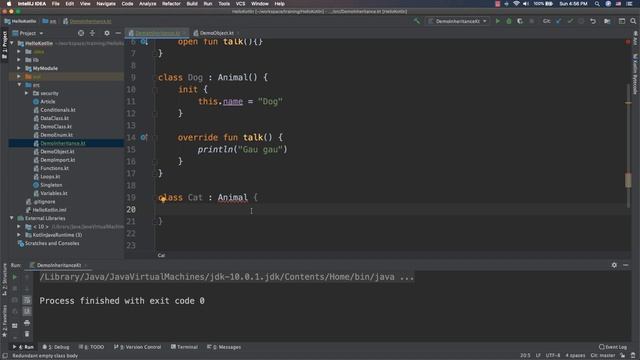Screen dimensions: 640x360
Task: Open the 9: Version Control tool window
Action: tap(138, 347)
